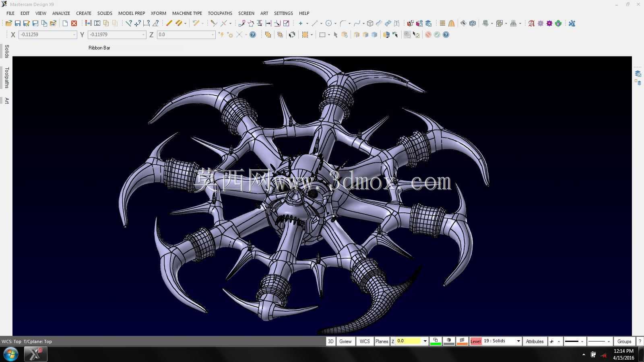Image resolution: width=644 pixels, height=362 pixels.
Task: Toggle the red stop selection icon
Action: tap(428, 35)
